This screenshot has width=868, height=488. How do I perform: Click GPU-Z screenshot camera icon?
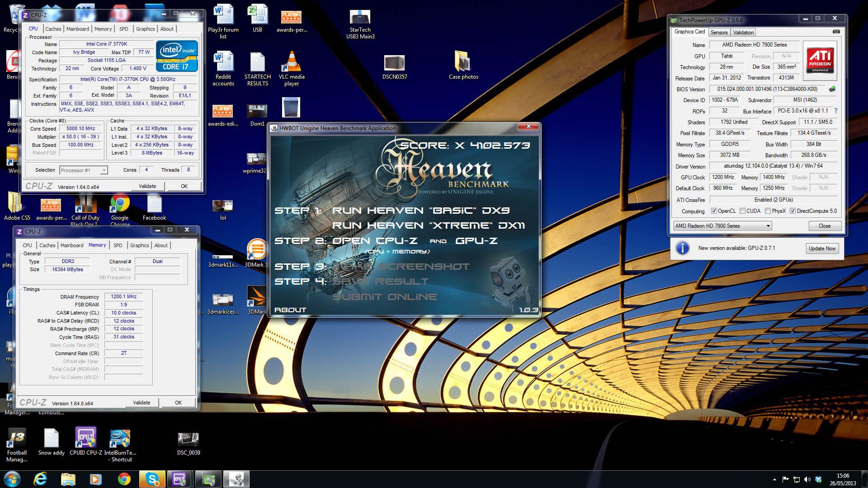tap(836, 32)
